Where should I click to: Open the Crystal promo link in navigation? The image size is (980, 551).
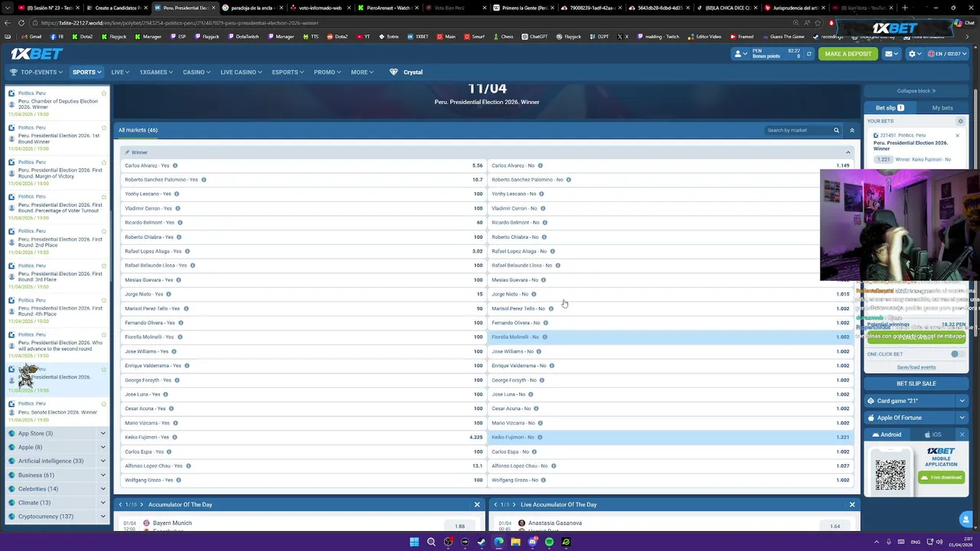click(x=406, y=72)
